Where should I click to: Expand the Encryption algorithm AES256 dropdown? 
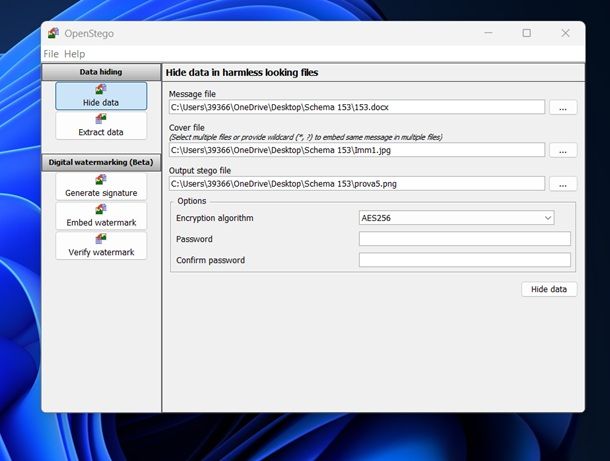pyautogui.click(x=457, y=218)
